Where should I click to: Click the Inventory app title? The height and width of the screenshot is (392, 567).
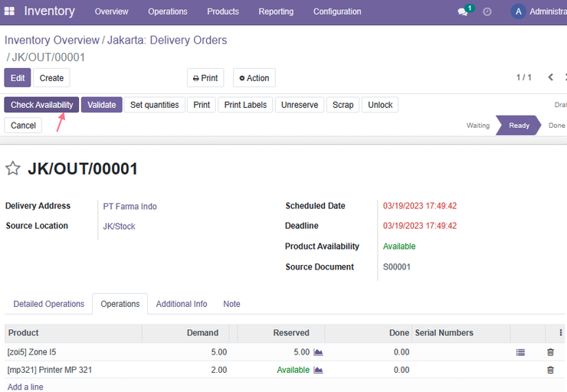[50, 11]
